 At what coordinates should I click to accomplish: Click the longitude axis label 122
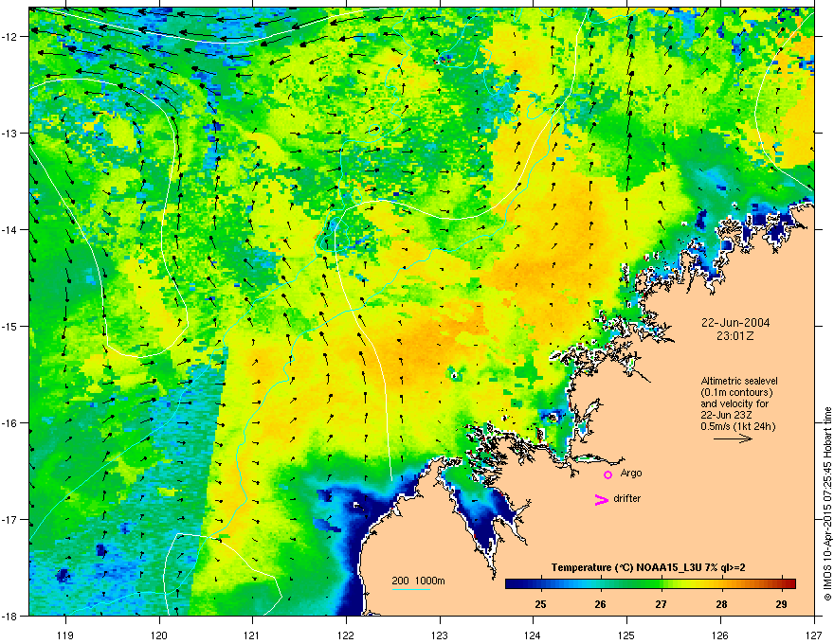(346, 635)
